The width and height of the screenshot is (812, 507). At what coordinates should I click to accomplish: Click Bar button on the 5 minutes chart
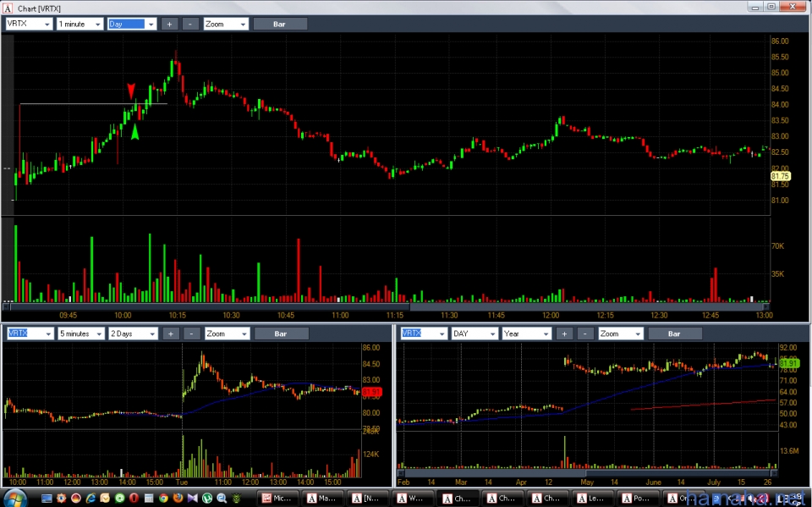[281, 333]
